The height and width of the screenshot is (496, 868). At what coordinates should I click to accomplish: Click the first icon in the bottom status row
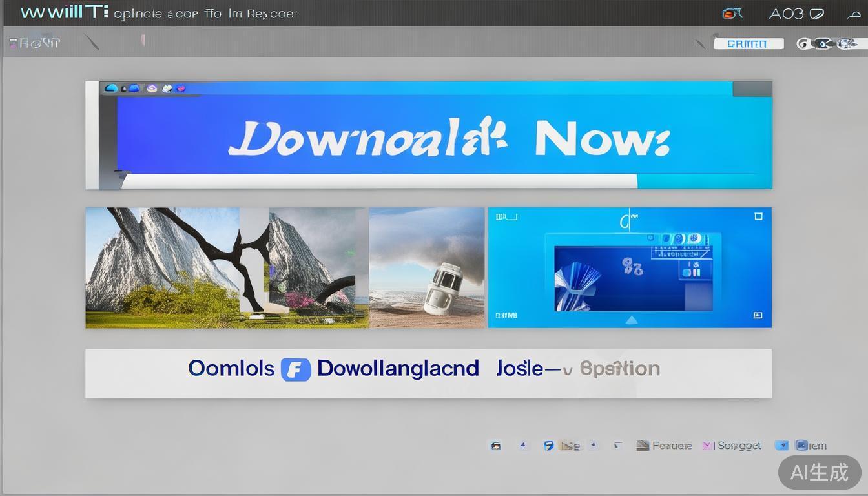(495, 446)
